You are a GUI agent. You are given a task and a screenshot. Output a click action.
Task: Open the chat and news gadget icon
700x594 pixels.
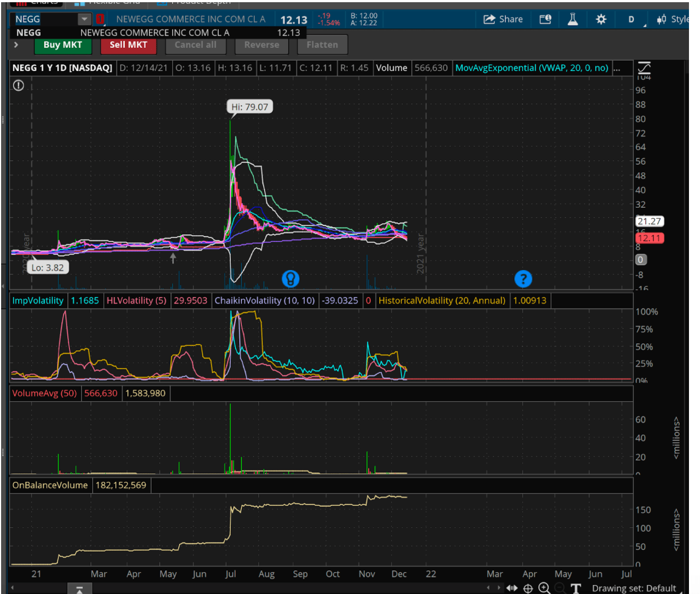[x=545, y=19]
